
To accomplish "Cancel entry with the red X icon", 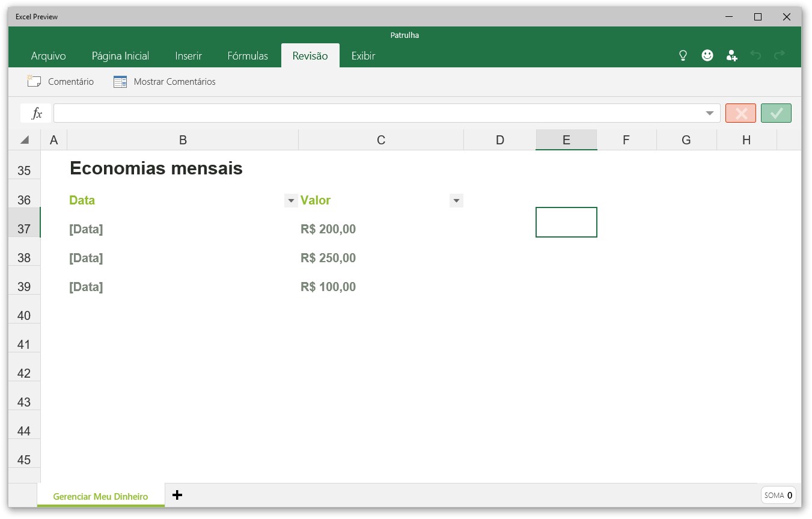I will click(740, 112).
